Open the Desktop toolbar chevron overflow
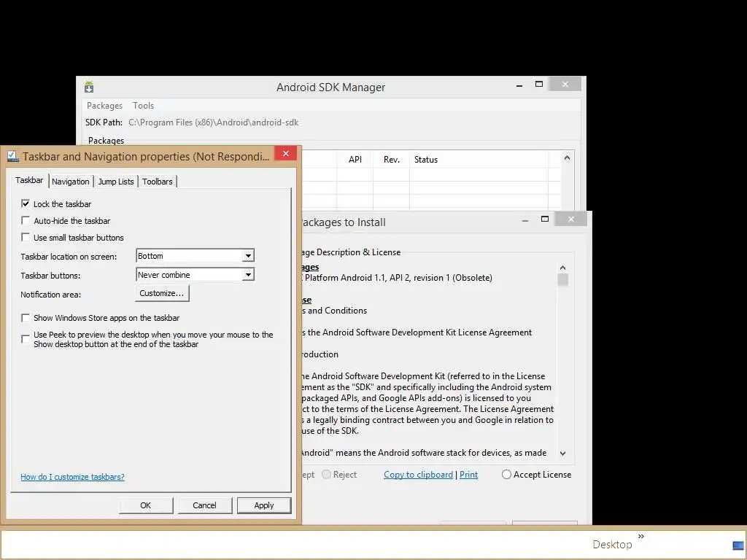The image size is (747, 560). pos(640,536)
